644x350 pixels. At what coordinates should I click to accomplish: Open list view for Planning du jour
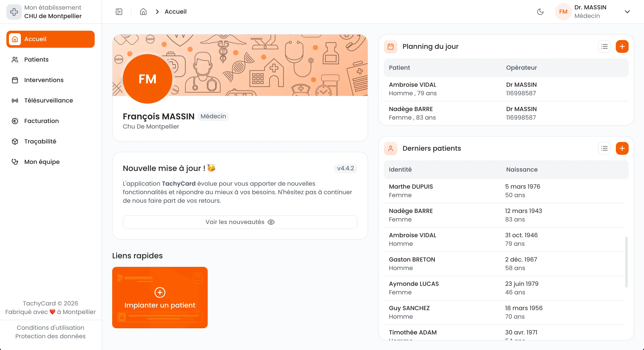[x=604, y=46]
